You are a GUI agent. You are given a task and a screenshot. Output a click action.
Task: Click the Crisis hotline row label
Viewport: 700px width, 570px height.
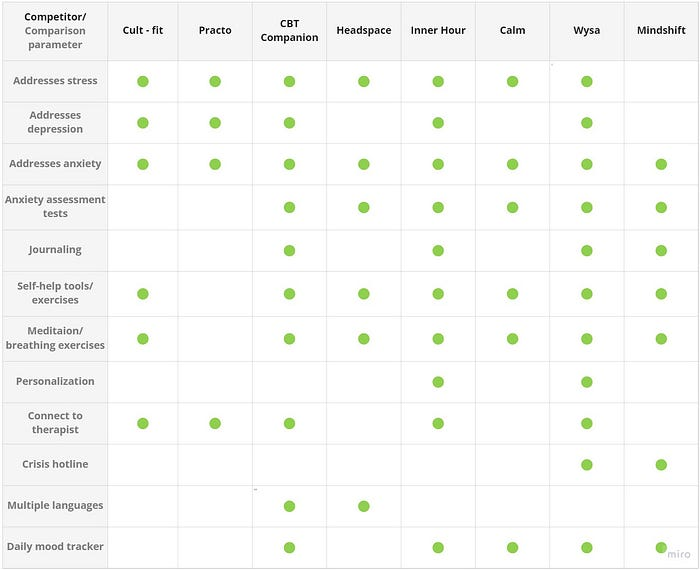[x=55, y=464]
